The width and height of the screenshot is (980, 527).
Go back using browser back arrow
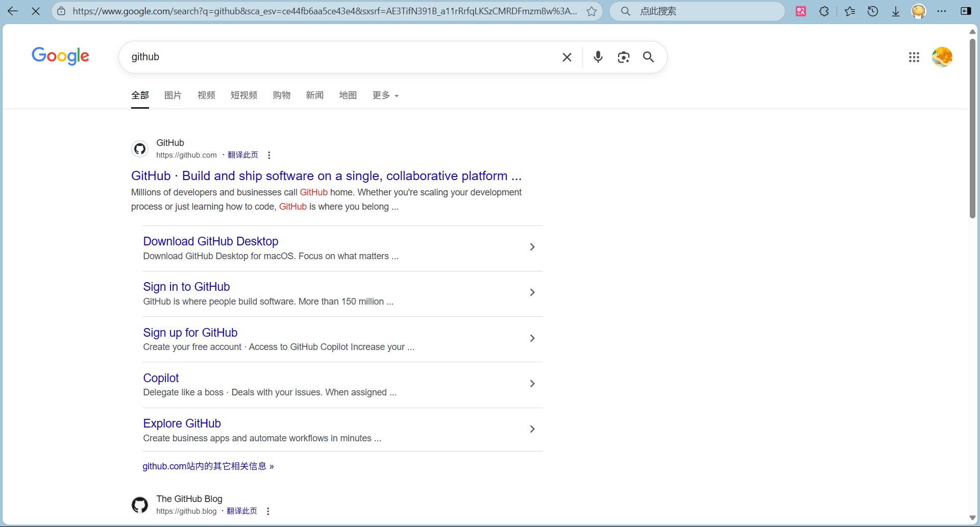tap(13, 11)
